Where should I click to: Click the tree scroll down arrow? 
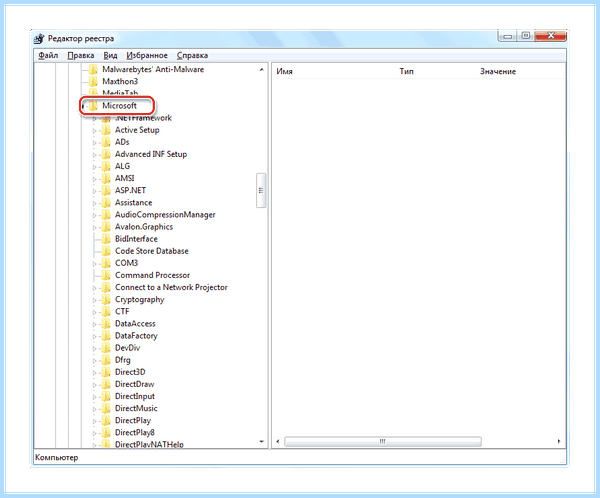pos(261,442)
